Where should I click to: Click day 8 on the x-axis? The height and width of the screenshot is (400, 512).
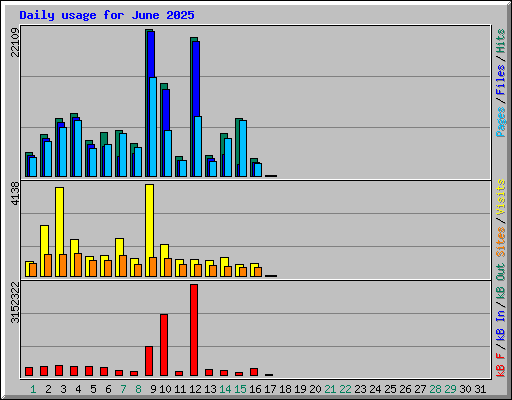click(138, 389)
